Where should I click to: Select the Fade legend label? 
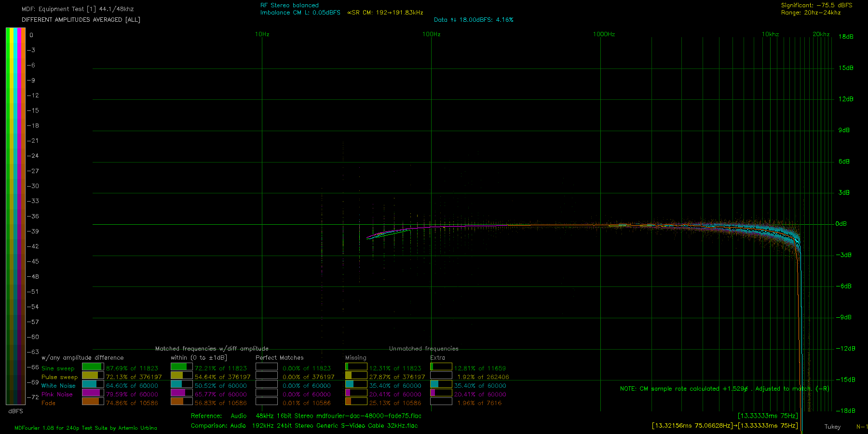(48, 403)
